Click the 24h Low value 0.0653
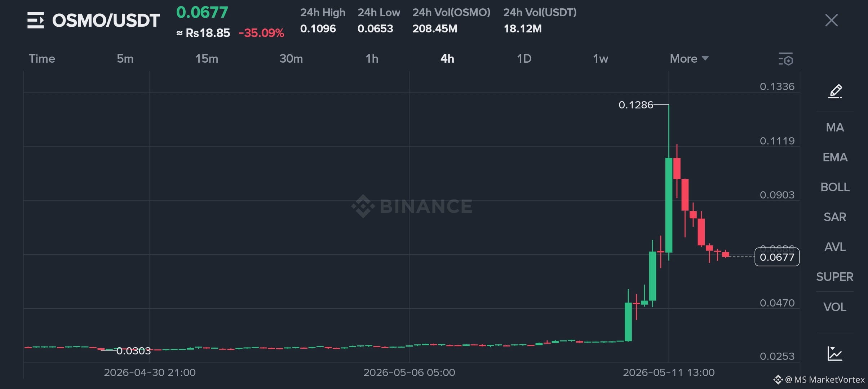Image resolution: width=868 pixels, height=389 pixels. tap(375, 29)
